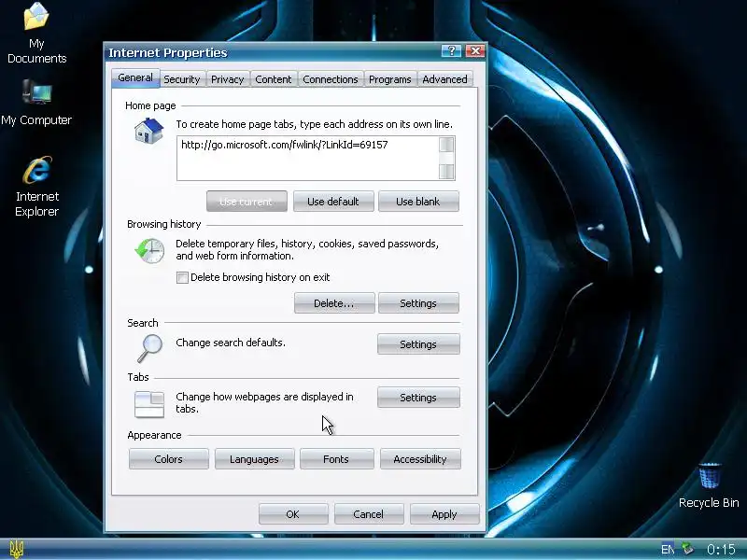Open the trident Start button on taskbar
Image resolution: width=747 pixels, height=560 pixels.
pos(16,549)
